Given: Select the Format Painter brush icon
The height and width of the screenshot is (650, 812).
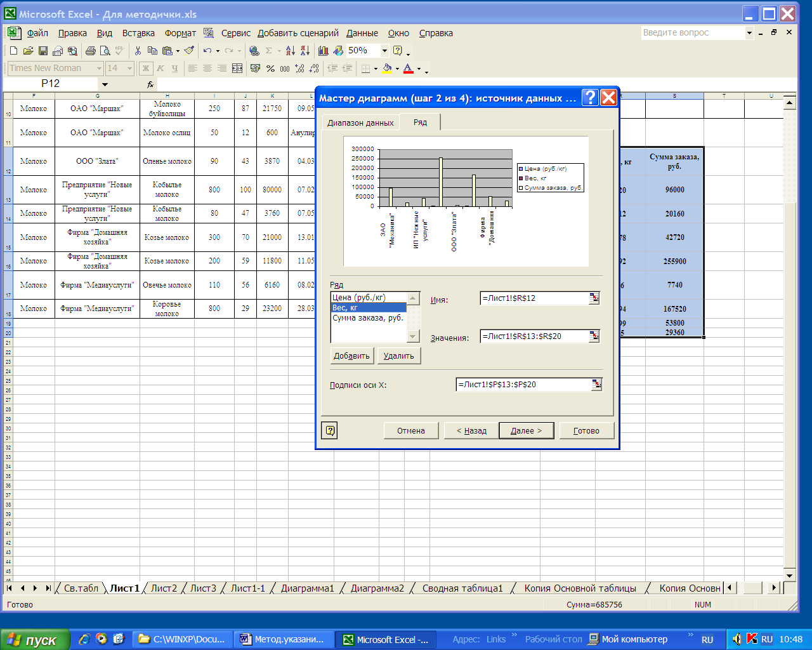Looking at the screenshot, I should [189, 51].
